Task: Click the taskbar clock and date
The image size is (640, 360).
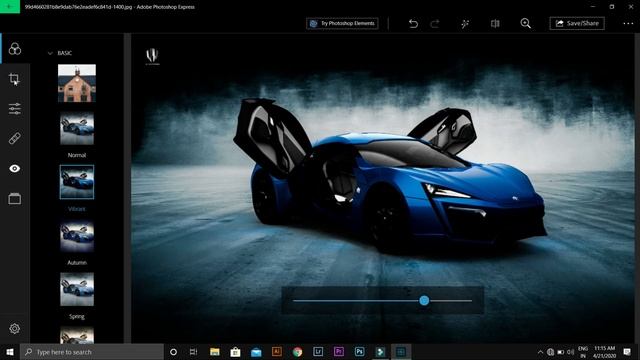Action: tap(605, 352)
